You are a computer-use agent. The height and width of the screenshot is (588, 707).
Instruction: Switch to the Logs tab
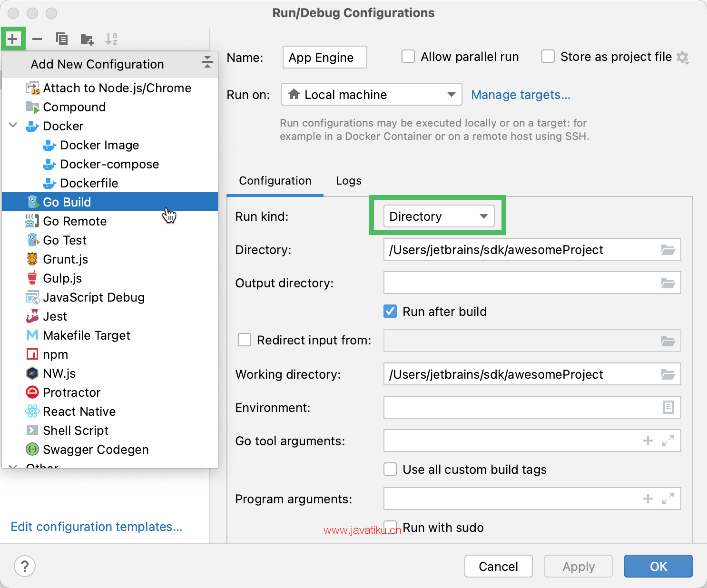(349, 181)
